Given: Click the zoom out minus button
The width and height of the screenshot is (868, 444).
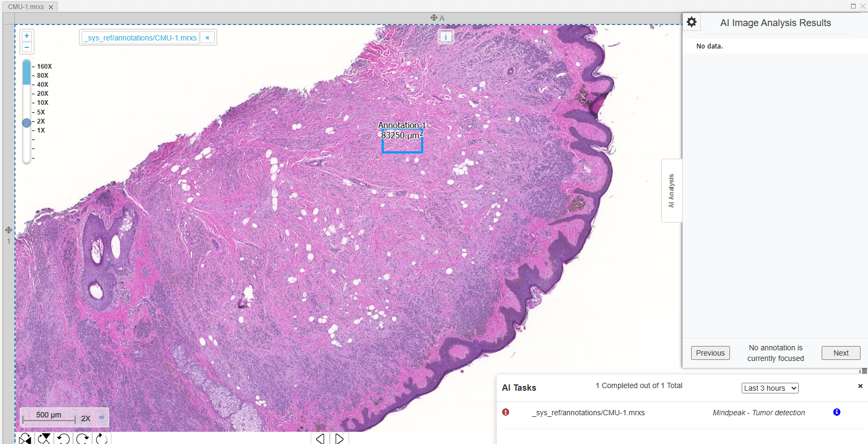Looking at the screenshot, I should (27, 47).
